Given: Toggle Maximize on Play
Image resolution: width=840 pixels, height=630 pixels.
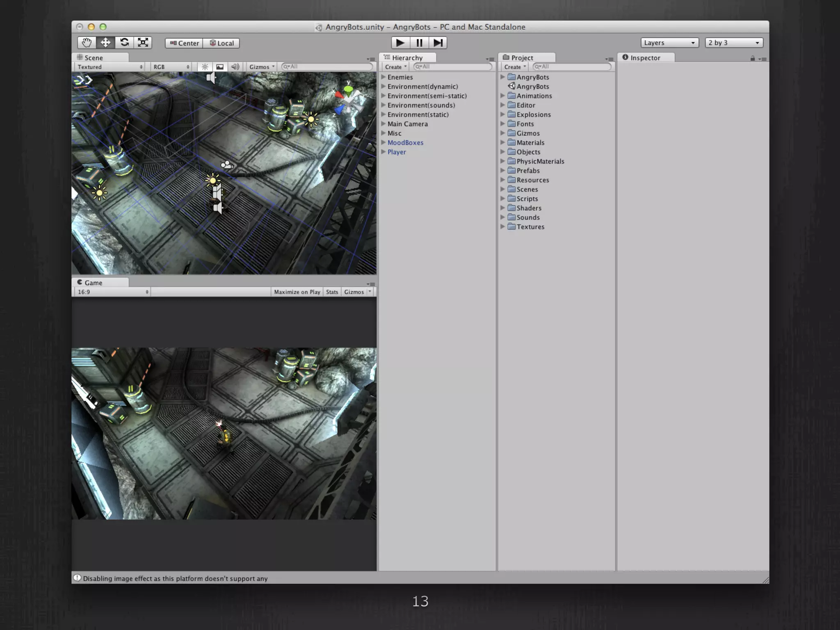Looking at the screenshot, I should (297, 292).
